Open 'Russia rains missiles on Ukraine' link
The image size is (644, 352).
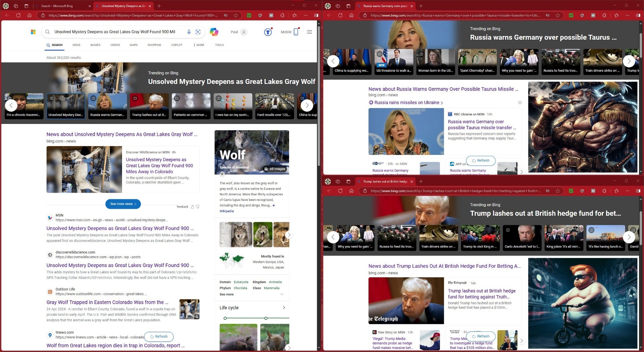tap(407, 102)
